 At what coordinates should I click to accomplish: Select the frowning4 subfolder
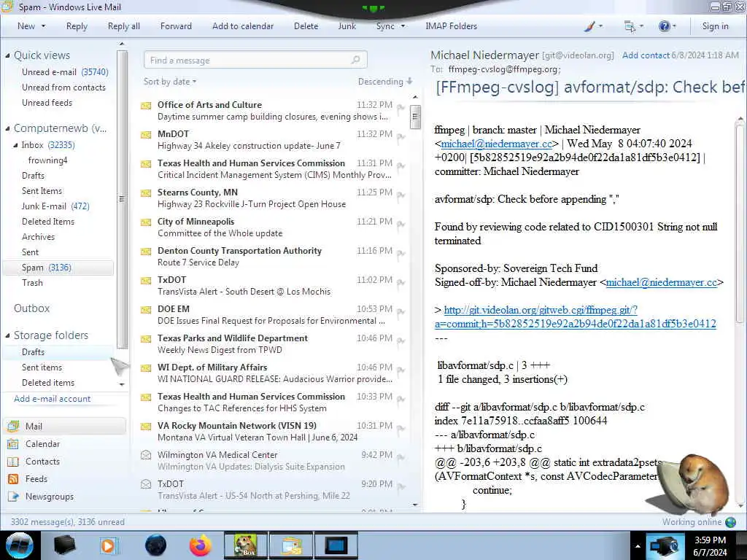[x=47, y=160]
